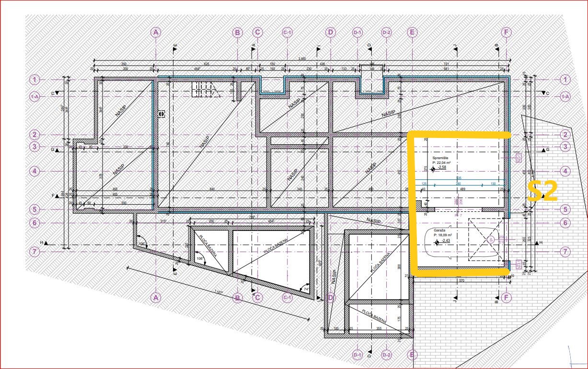Select the right-side grid bubble 4
588x369 pixels.
click(x=565, y=171)
